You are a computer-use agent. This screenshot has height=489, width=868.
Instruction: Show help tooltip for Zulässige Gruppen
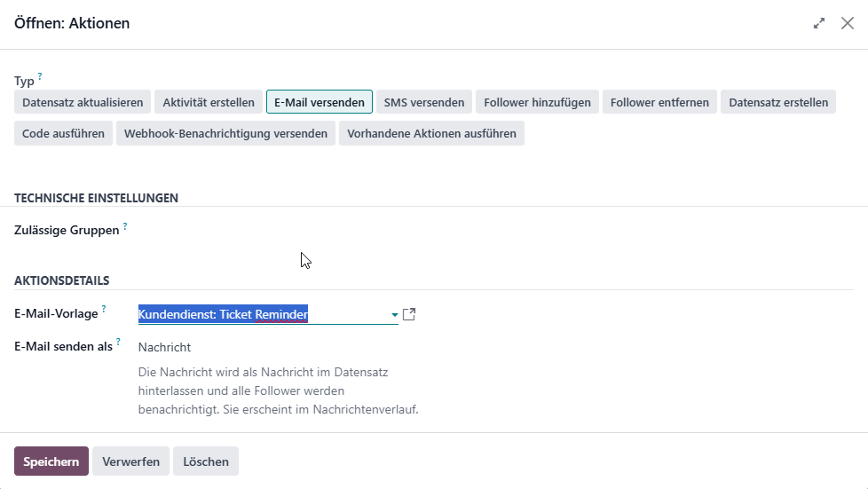tap(125, 226)
